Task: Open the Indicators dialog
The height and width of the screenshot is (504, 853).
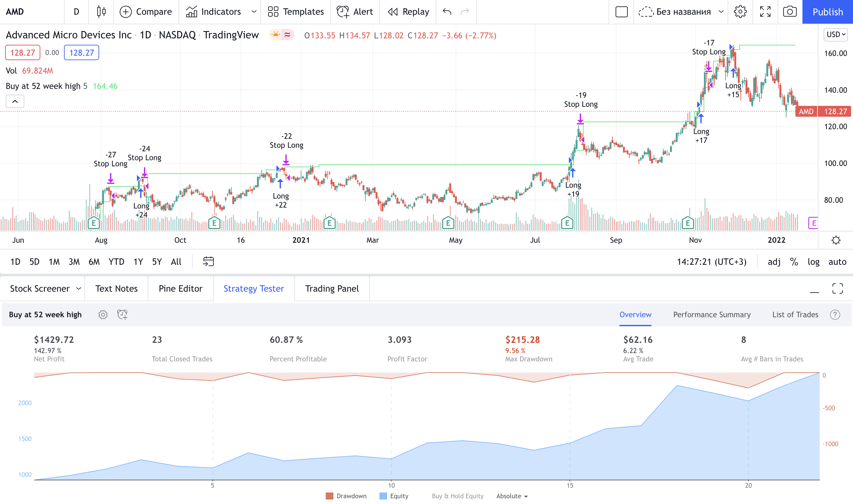Action: click(x=214, y=12)
